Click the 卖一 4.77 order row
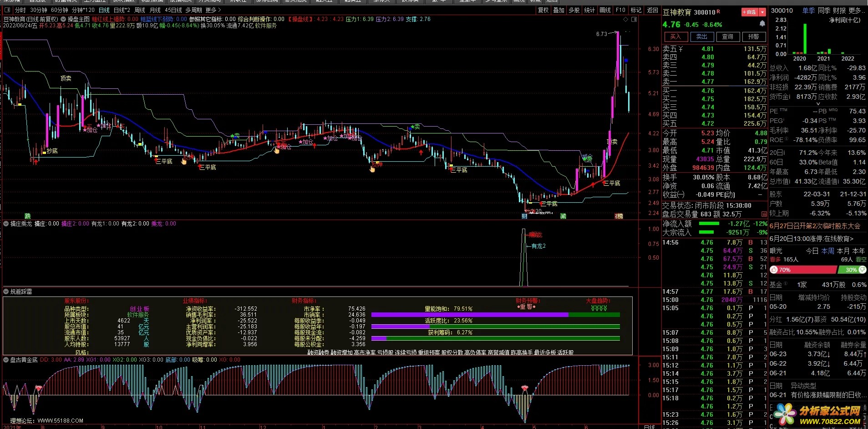The height and width of the screenshot is (429, 868). [x=714, y=82]
